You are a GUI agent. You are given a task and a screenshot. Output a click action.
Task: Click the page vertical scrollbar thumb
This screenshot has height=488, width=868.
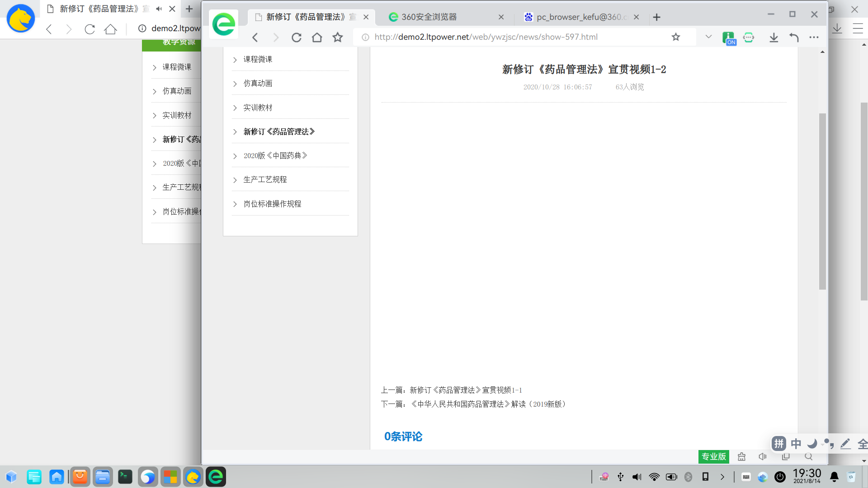click(822, 201)
